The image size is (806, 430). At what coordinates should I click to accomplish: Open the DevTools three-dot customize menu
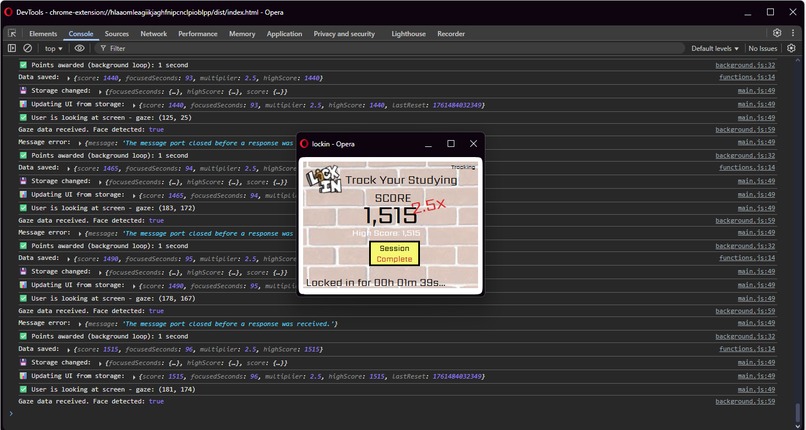pos(793,33)
